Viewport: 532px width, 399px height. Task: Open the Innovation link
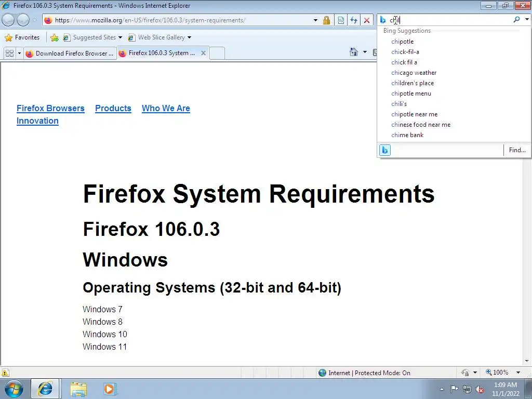click(x=37, y=121)
